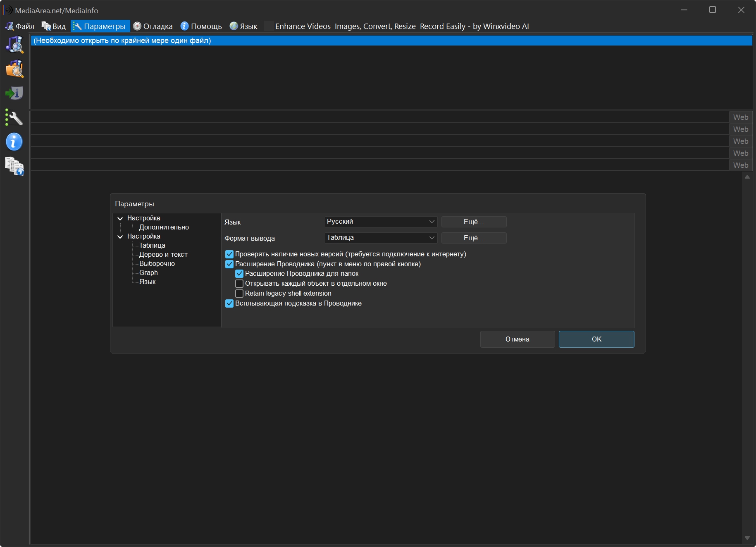Open the Язык dropdown showing Русский

[x=381, y=222]
